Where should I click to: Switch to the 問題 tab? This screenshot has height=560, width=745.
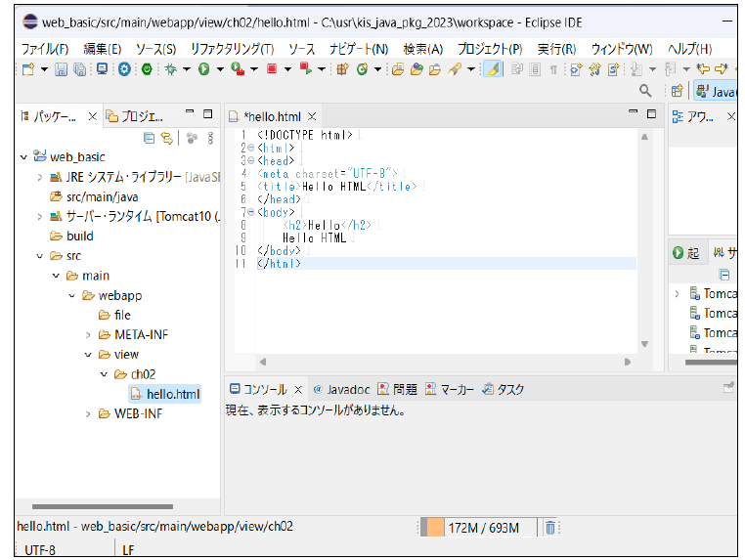pyautogui.click(x=397, y=389)
